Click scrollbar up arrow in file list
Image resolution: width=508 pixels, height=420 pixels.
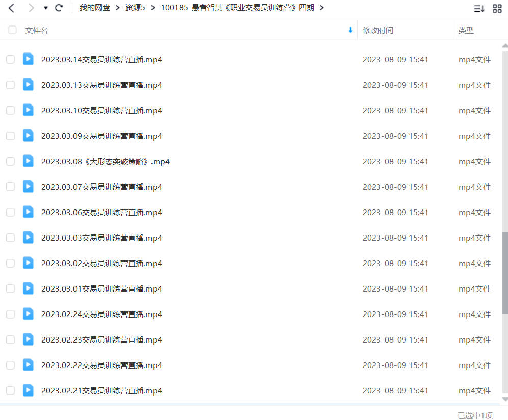pos(505,46)
